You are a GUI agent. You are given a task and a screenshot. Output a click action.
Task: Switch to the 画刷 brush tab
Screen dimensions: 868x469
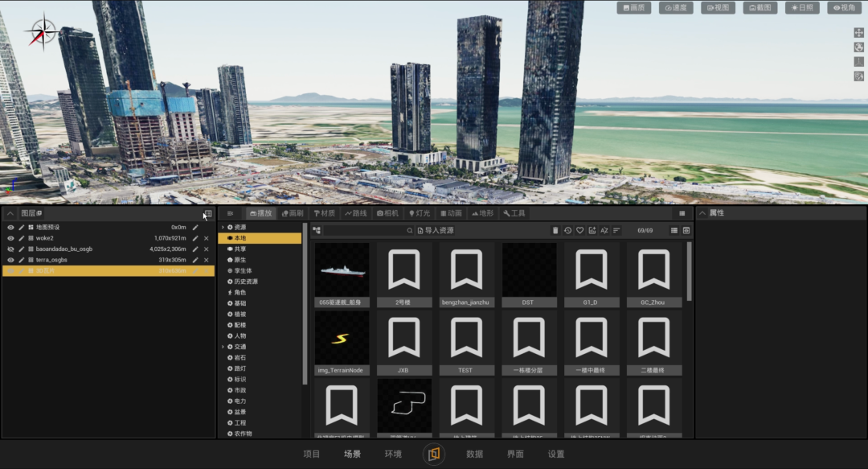pyautogui.click(x=293, y=213)
